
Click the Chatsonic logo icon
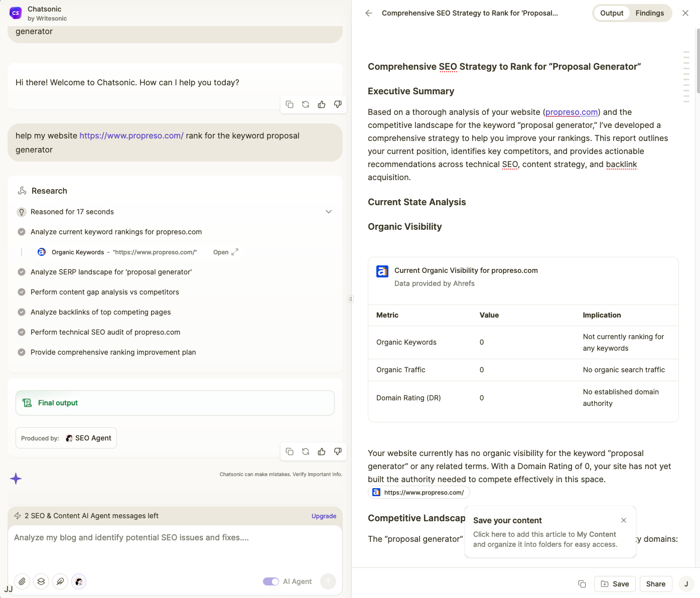click(16, 13)
